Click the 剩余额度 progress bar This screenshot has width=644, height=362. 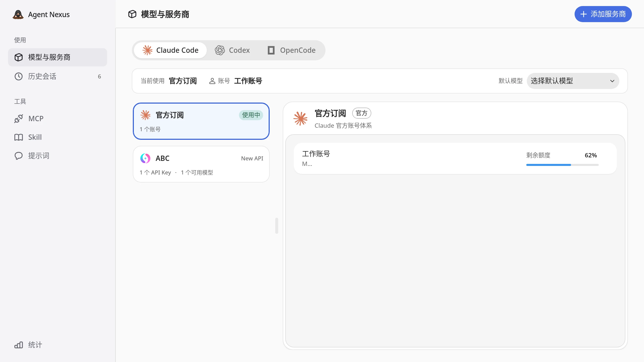coord(562,165)
